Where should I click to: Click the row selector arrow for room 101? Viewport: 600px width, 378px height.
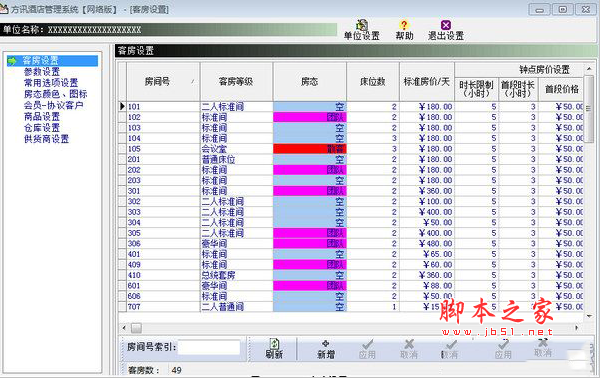(122, 106)
